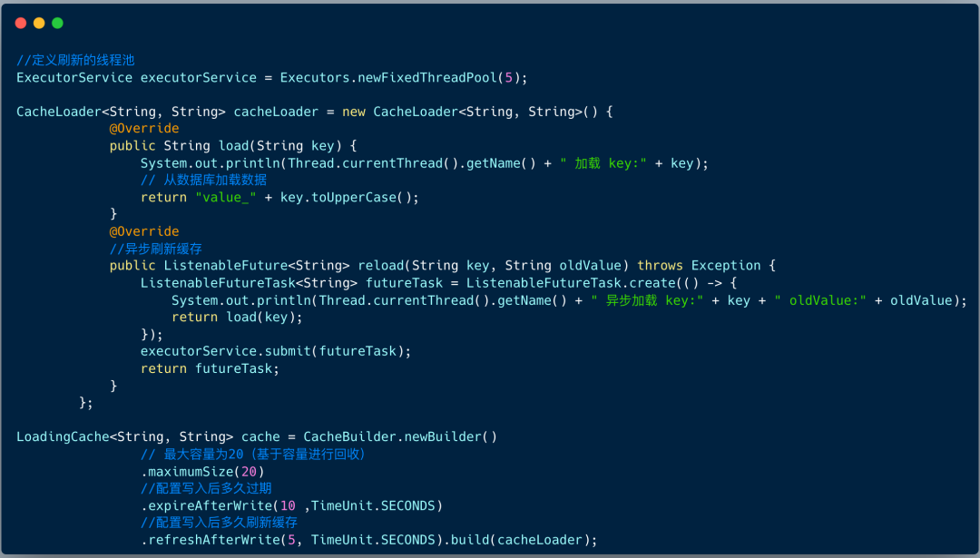
Task: Click the yellow minimize window button
Action: click(39, 23)
